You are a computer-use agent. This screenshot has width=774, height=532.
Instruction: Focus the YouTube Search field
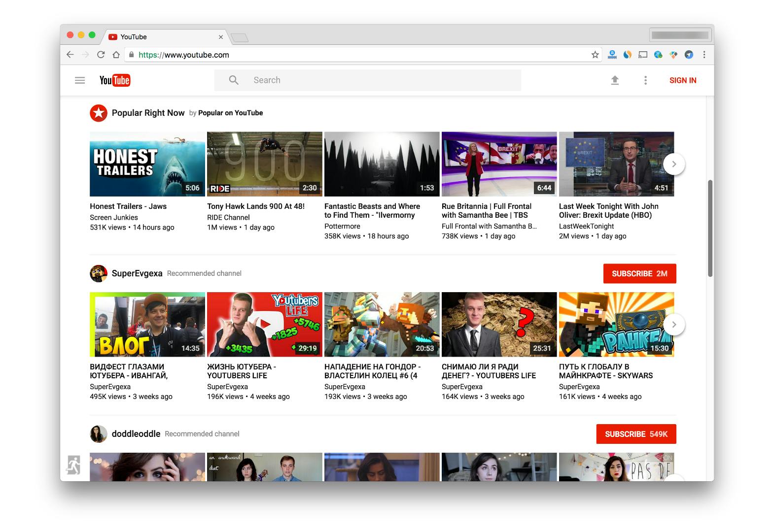[367, 80]
